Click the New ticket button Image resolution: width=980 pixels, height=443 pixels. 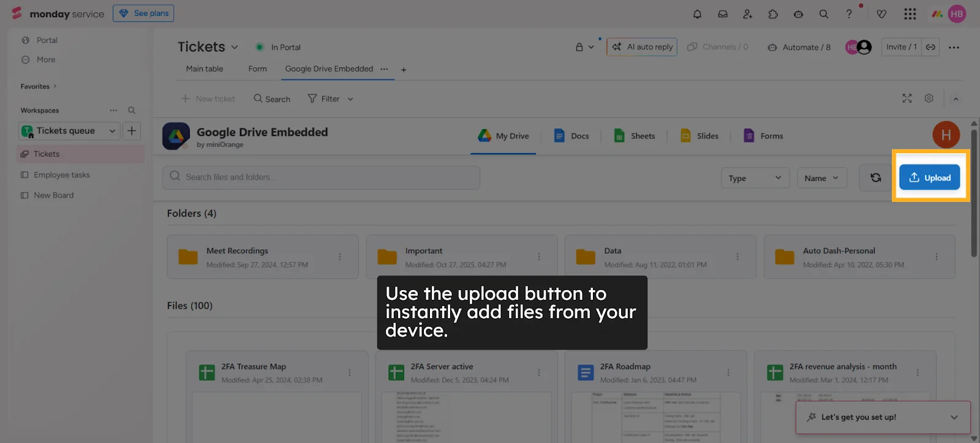pyautogui.click(x=208, y=99)
